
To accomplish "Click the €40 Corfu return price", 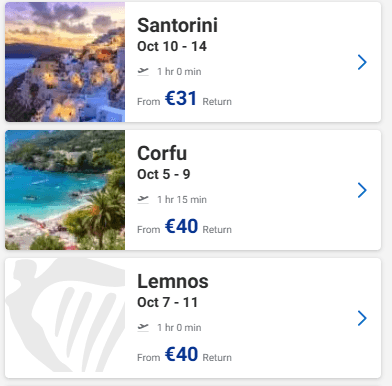I will (x=181, y=226).
